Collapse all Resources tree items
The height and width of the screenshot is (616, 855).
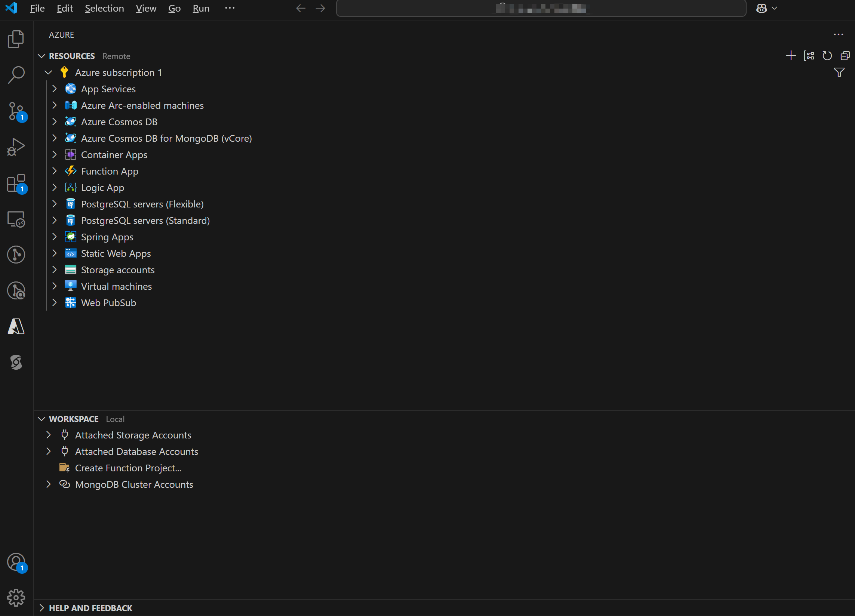845,56
